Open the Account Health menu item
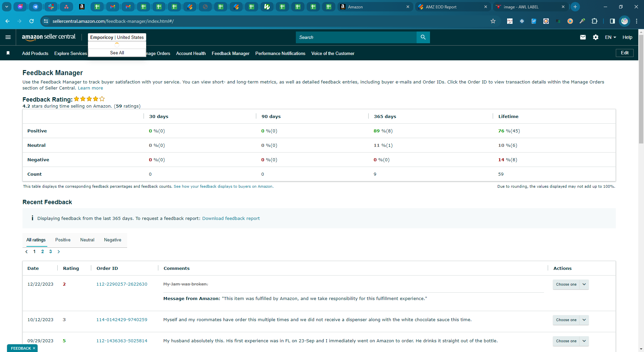The height and width of the screenshot is (352, 644). pyautogui.click(x=191, y=53)
